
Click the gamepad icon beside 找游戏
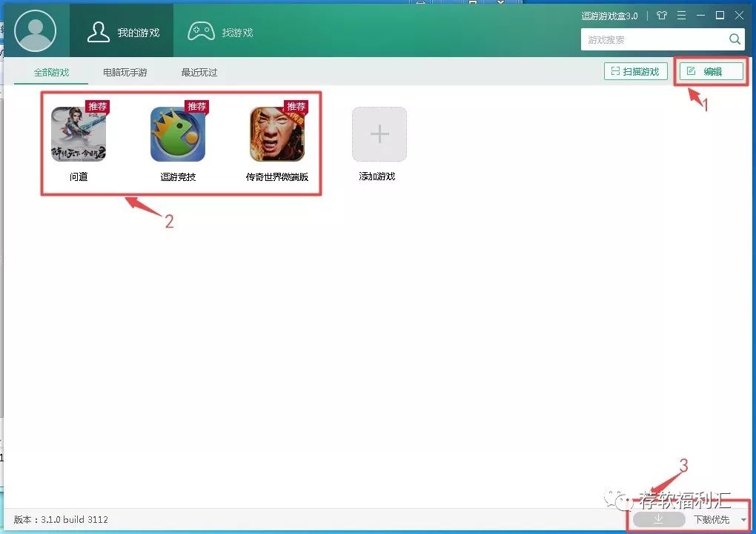201,30
